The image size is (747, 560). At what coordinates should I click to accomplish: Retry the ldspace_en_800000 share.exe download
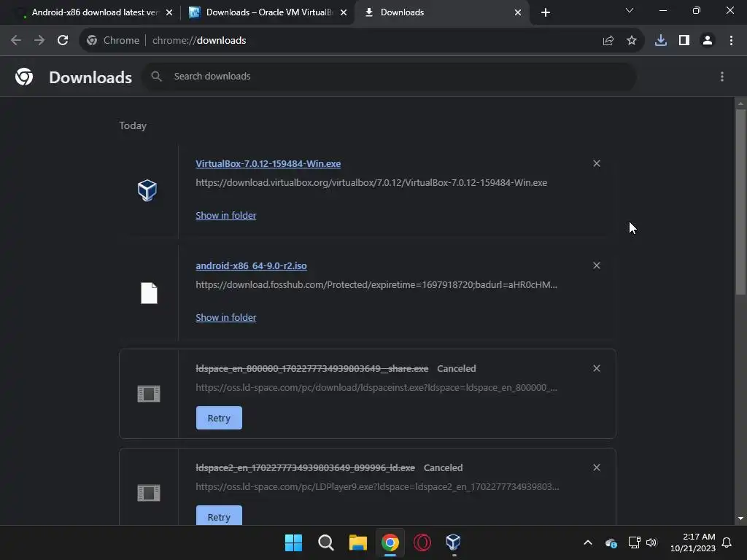[219, 418]
